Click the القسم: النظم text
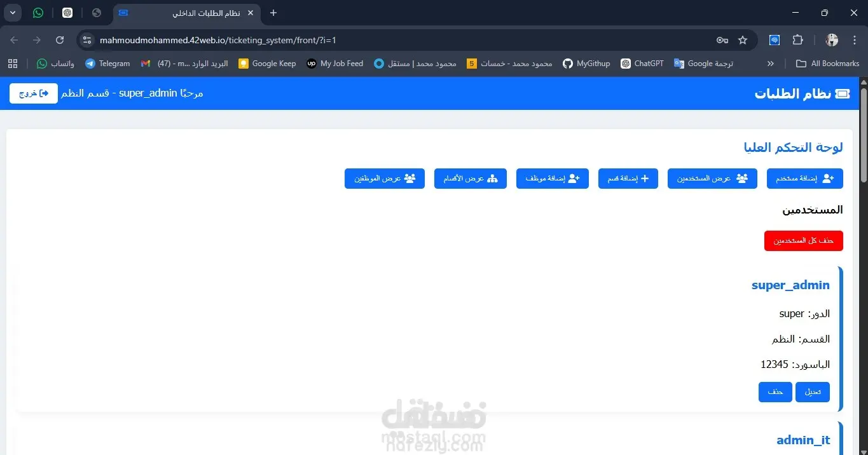The height and width of the screenshot is (455, 868). click(801, 339)
